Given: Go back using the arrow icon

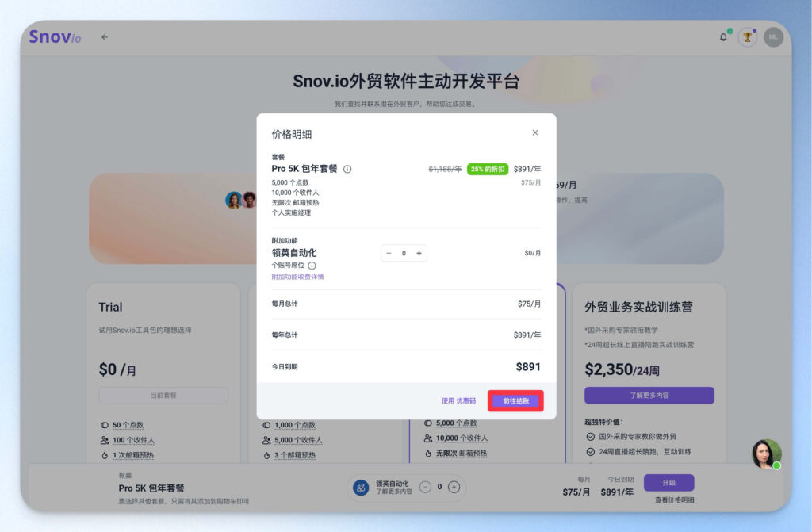Looking at the screenshot, I should pyautogui.click(x=105, y=37).
